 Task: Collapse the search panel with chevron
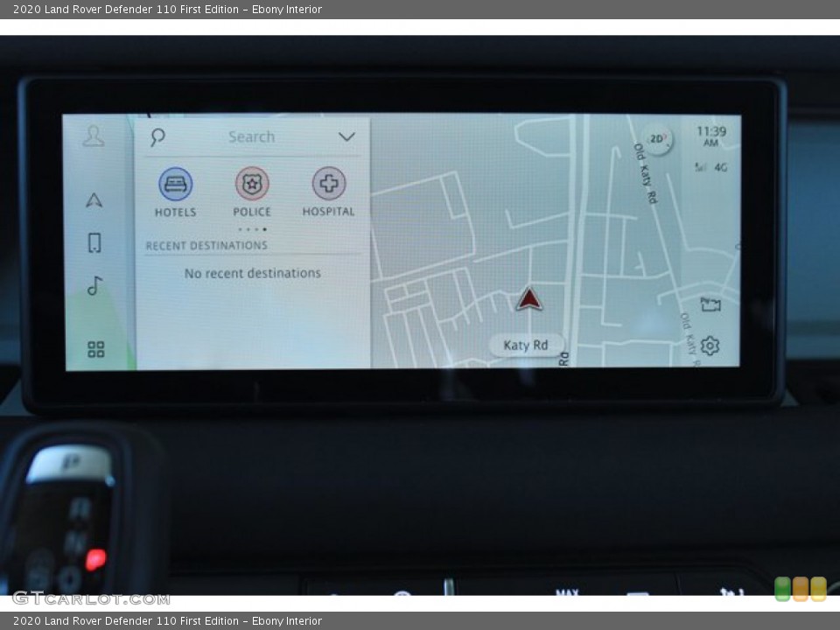(x=346, y=136)
